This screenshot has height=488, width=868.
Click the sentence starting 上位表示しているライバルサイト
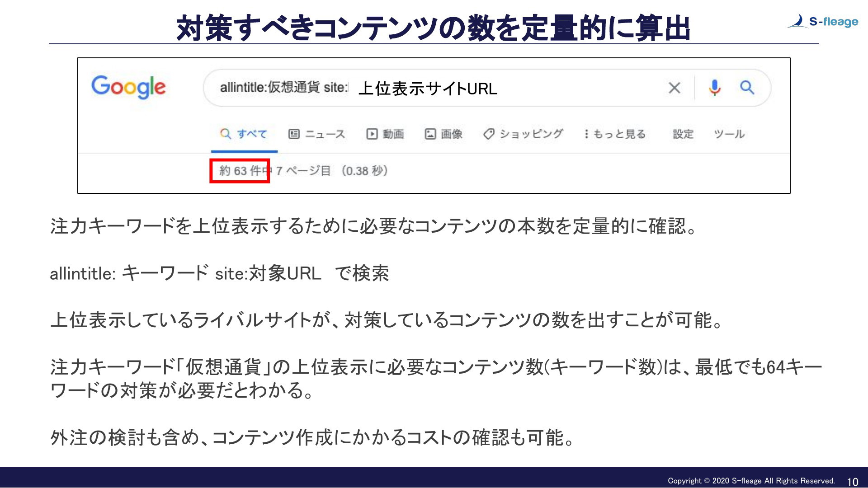click(x=387, y=320)
